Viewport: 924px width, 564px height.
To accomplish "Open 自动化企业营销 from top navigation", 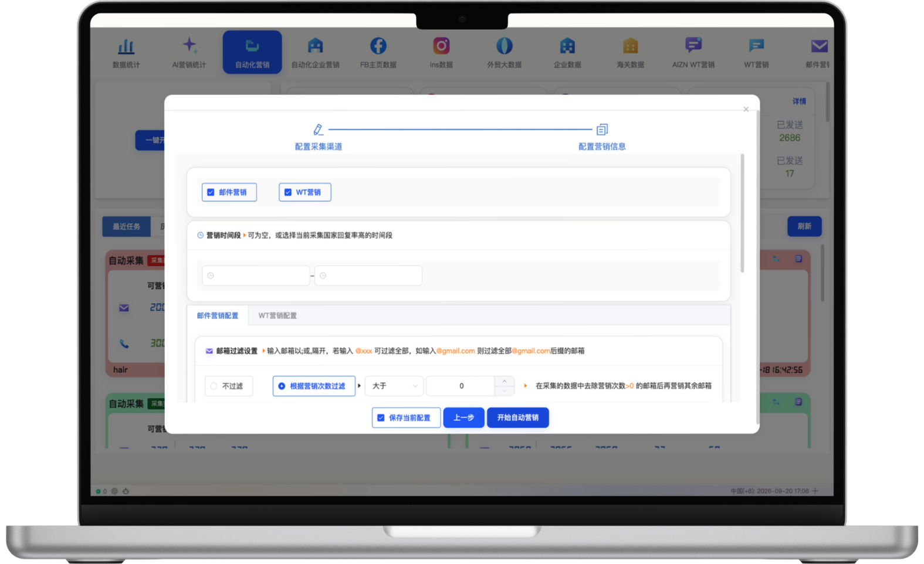I will (x=315, y=52).
